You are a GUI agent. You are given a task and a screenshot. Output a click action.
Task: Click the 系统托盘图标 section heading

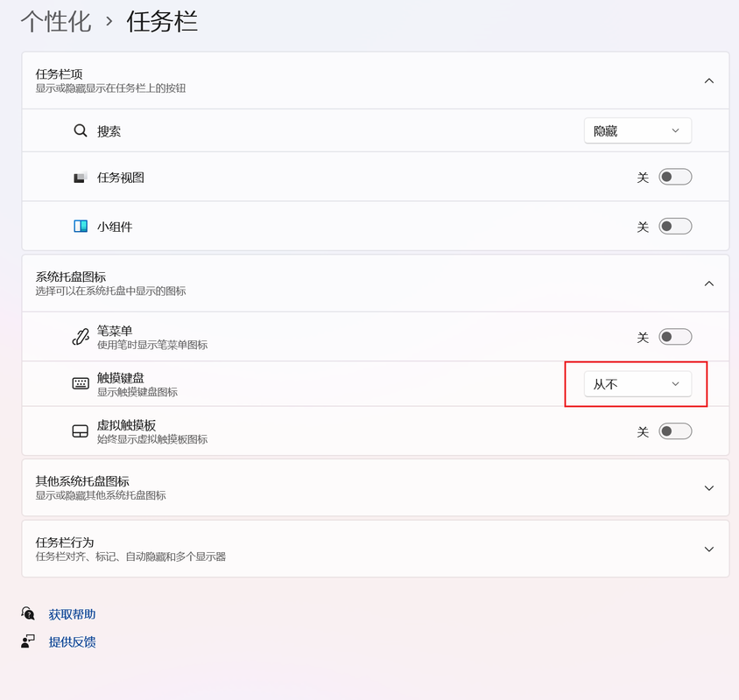[x=71, y=276]
